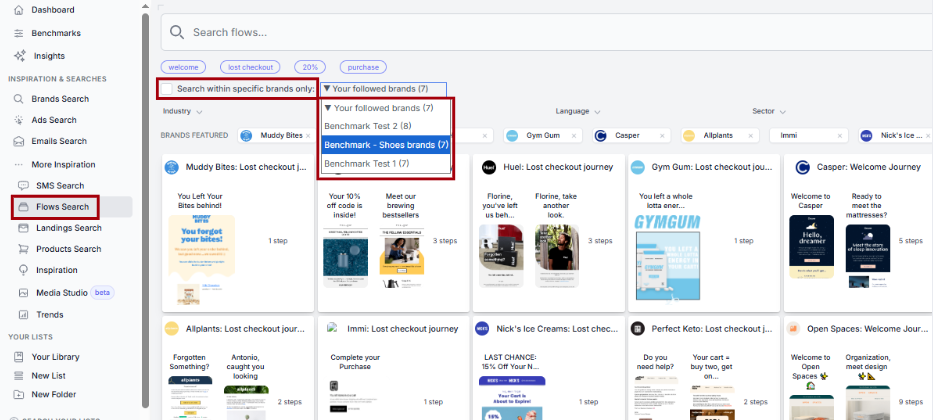Remove the Casper brand chip

662,136
